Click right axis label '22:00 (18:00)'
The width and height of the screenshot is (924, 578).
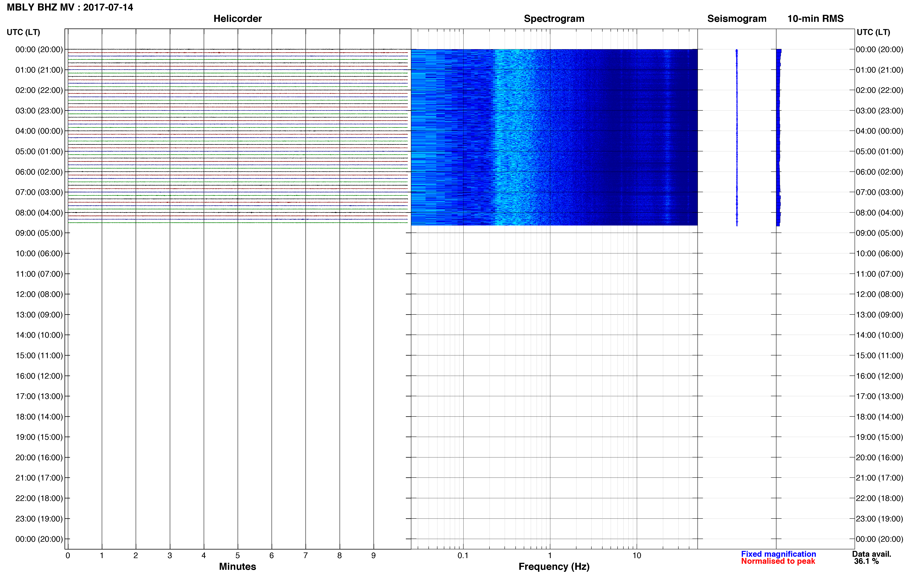click(x=879, y=498)
